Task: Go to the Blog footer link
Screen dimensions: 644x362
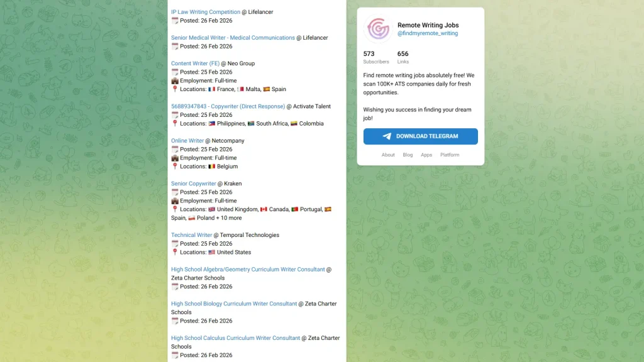Action: (x=408, y=155)
